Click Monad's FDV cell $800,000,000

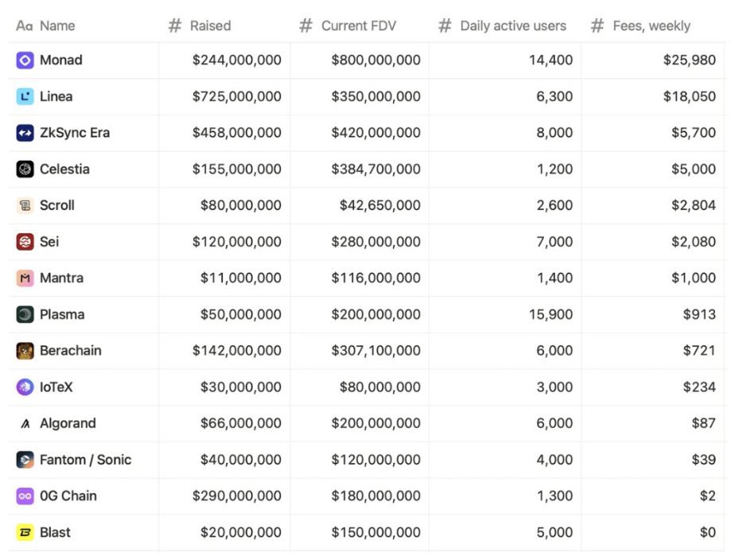coord(376,60)
